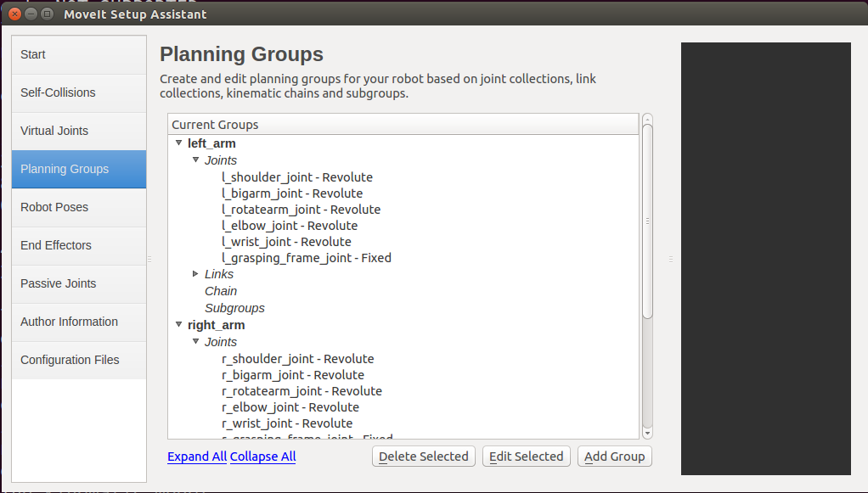
Task: Click the scrollbar up arrow of groups list
Action: tap(647, 119)
